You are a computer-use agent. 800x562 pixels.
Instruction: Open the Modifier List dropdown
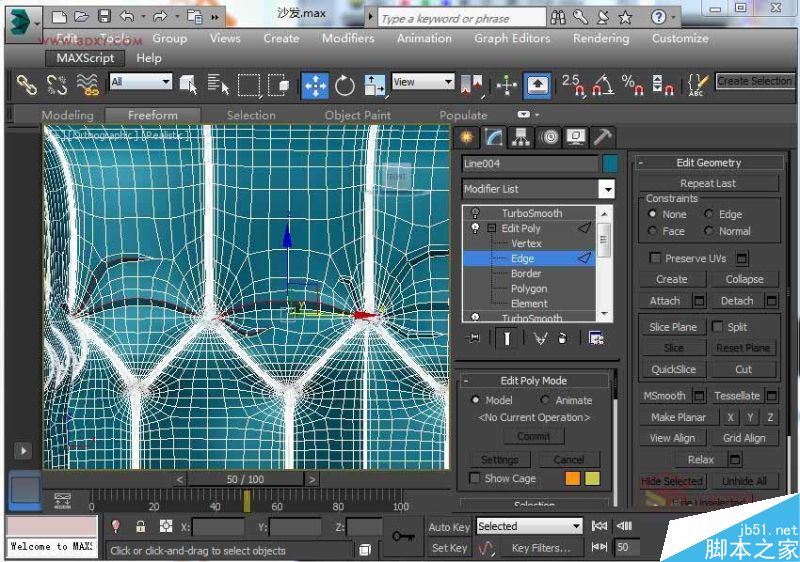click(x=606, y=189)
